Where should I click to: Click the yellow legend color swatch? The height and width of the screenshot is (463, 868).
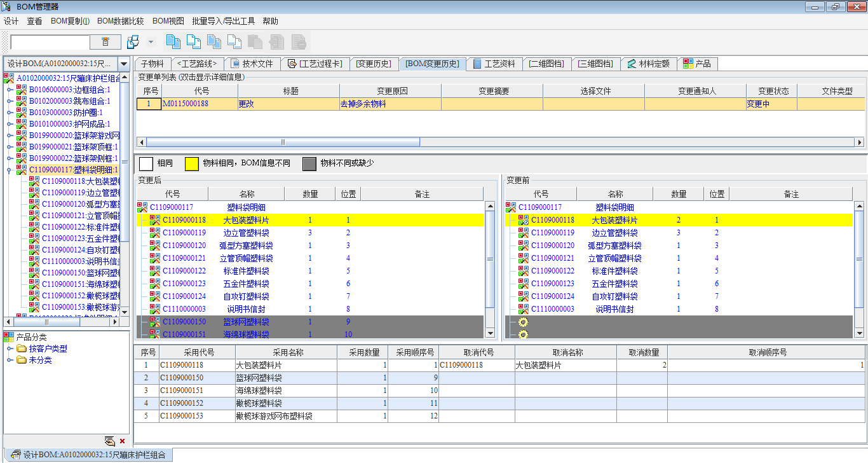(x=191, y=163)
